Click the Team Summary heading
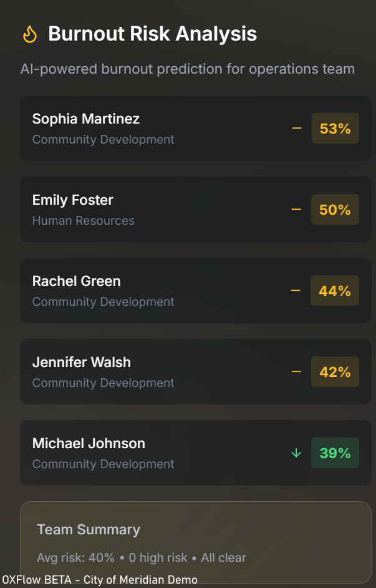Screen dimensions: 376x588 [89, 529]
